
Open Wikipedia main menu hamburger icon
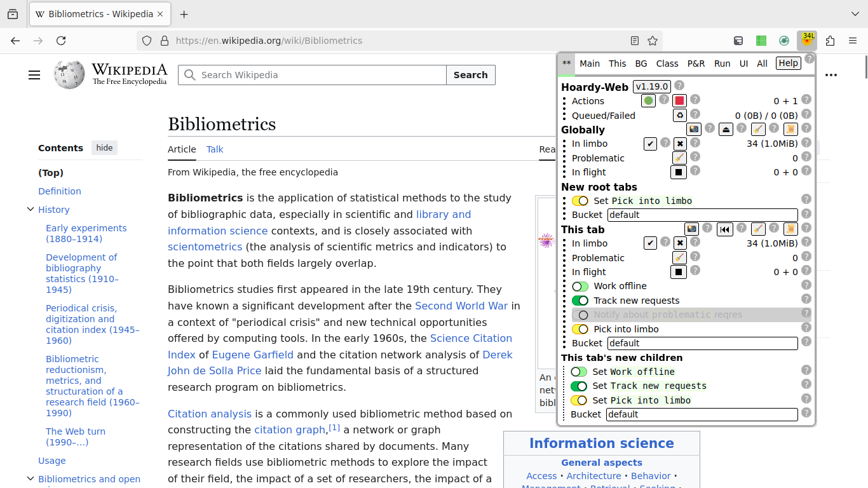[34, 75]
